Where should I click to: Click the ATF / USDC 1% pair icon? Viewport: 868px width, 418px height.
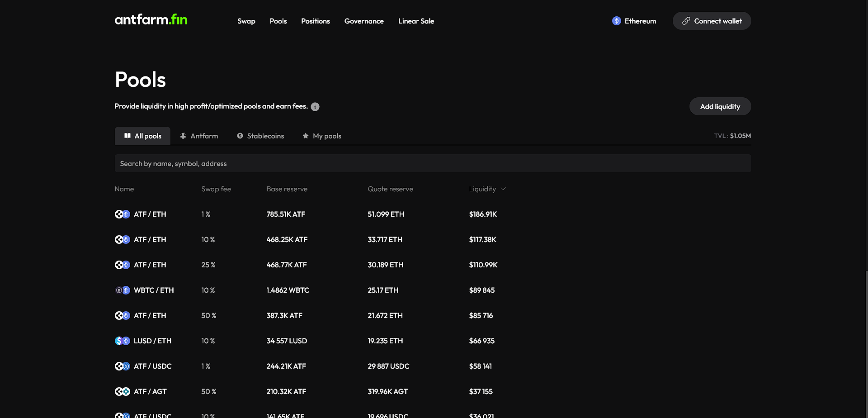point(123,366)
